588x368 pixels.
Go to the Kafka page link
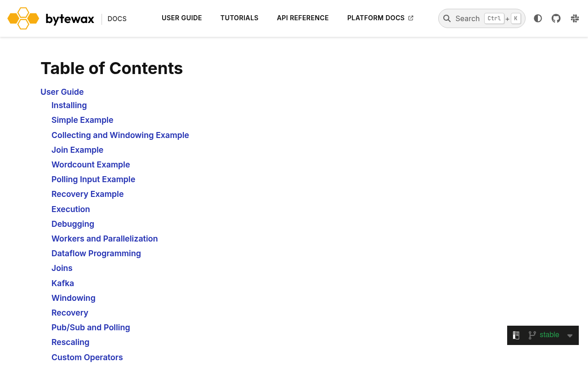tap(62, 283)
